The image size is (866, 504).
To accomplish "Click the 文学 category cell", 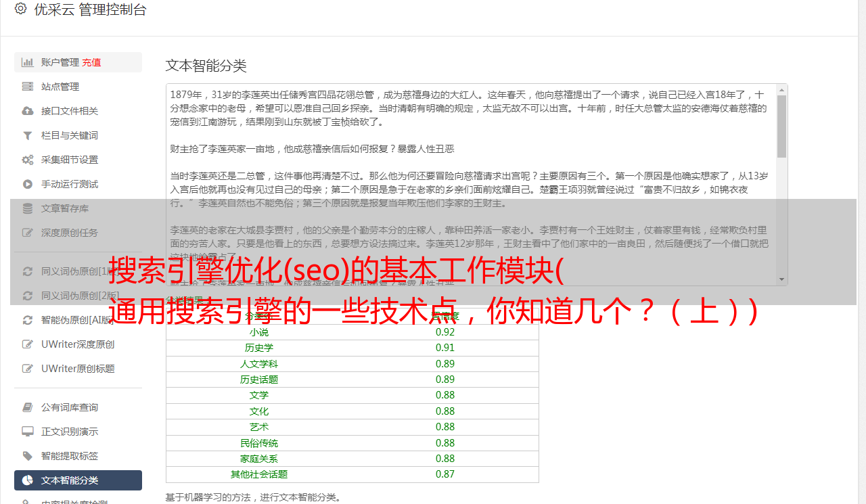I will 259,395.
